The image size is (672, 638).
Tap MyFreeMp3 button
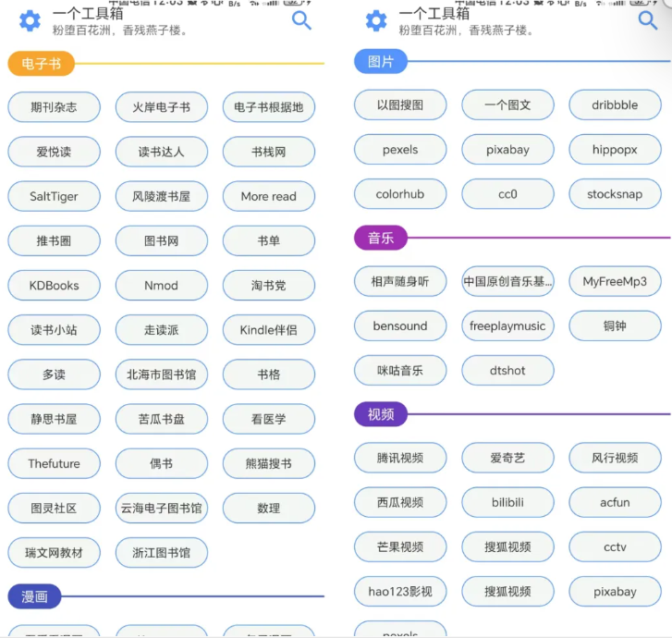tap(615, 281)
